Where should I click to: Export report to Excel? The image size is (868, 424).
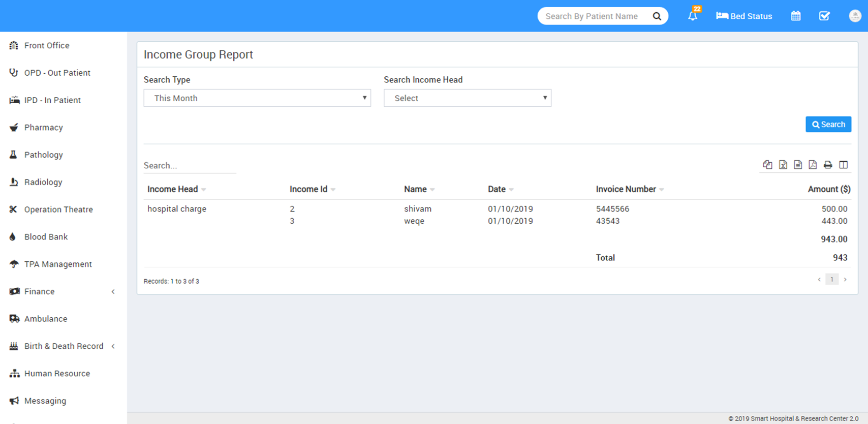[x=783, y=165]
